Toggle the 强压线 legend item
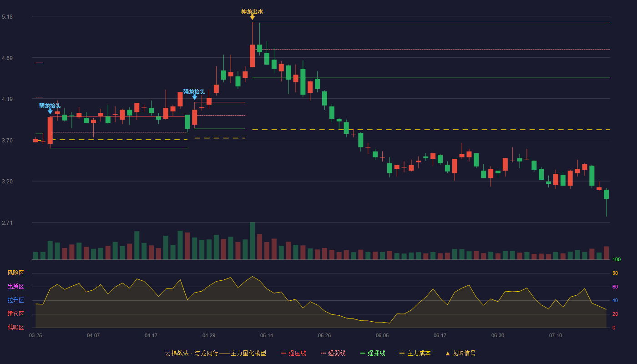Image resolution: width=637 pixels, height=364 pixels. tap(293, 353)
